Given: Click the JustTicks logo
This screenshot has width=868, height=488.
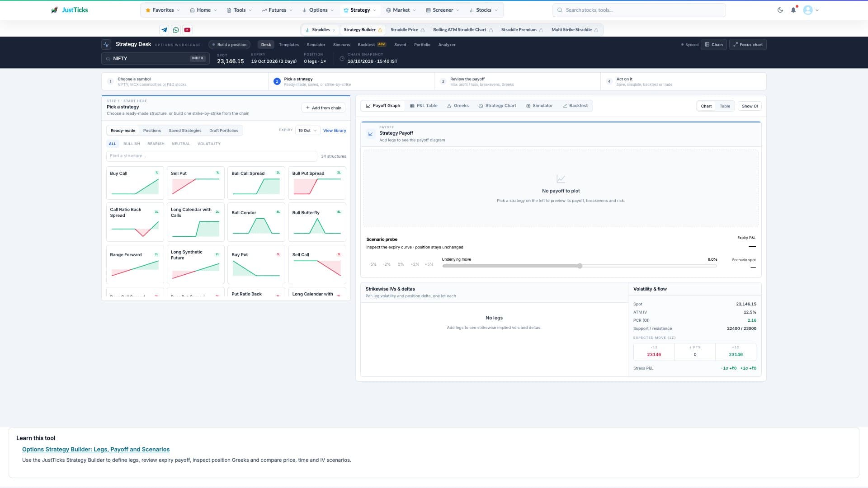Looking at the screenshot, I should [70, 10].
